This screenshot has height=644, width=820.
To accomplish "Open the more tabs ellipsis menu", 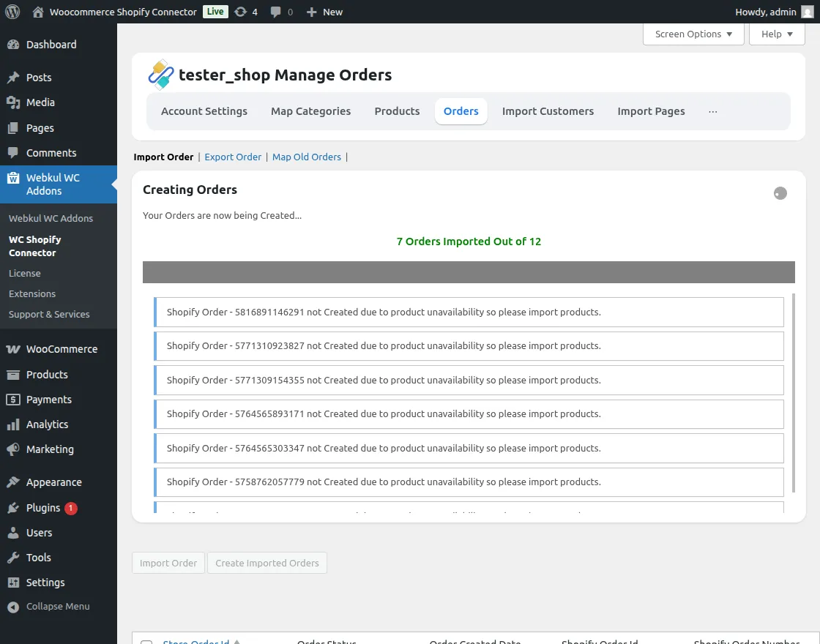I will (x=712, y=111).
